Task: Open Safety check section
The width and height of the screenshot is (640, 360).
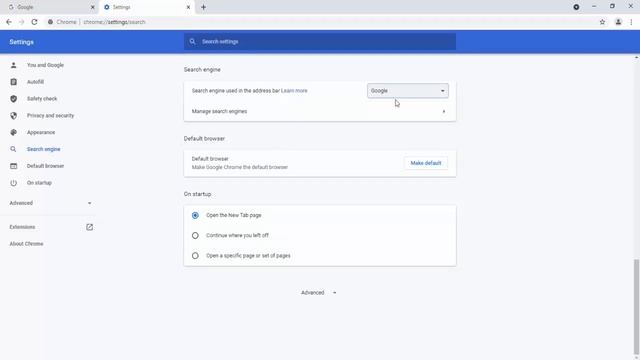Action: tap(42, 99)
